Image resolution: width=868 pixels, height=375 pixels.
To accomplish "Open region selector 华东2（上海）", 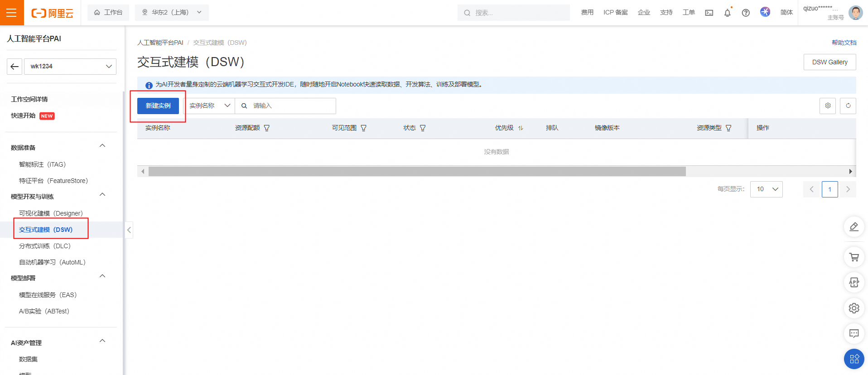I will [172, 13].
